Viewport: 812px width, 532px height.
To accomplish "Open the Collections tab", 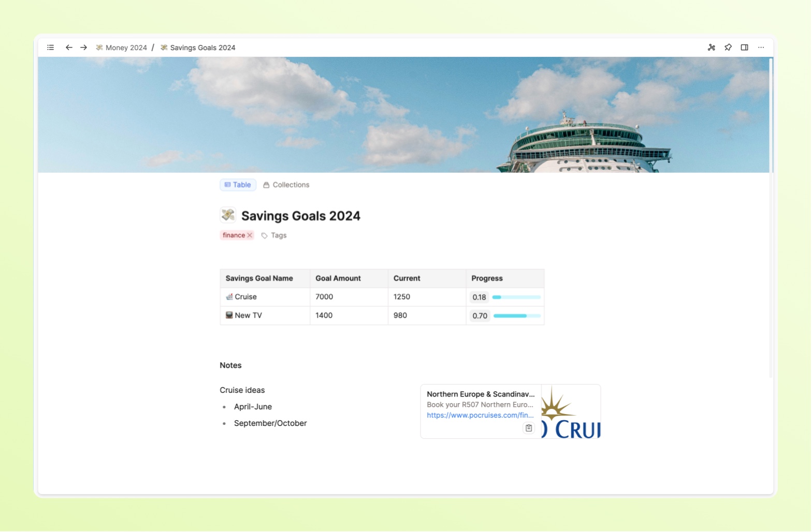I will (286, 185).
